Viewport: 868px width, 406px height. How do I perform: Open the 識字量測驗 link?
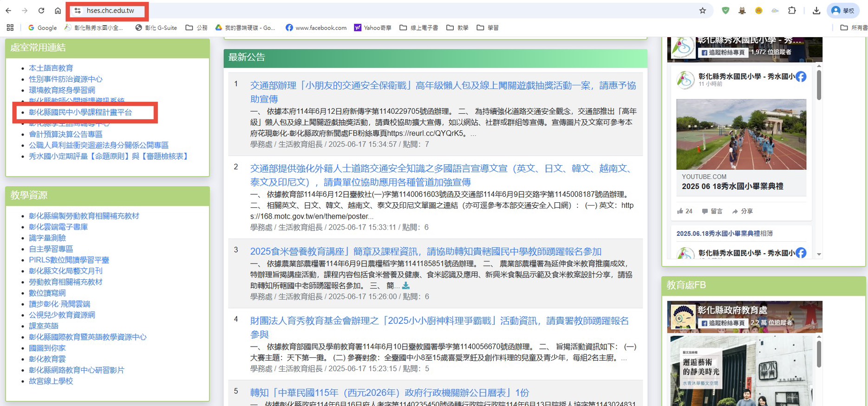(47, 238)
